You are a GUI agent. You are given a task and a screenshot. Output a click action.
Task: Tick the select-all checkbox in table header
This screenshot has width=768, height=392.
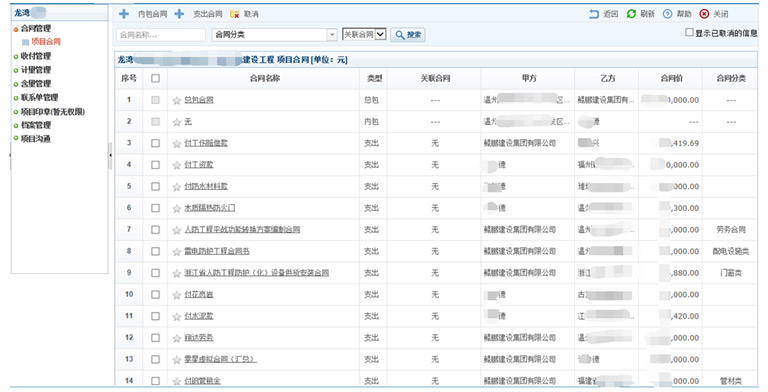[155, 78]
